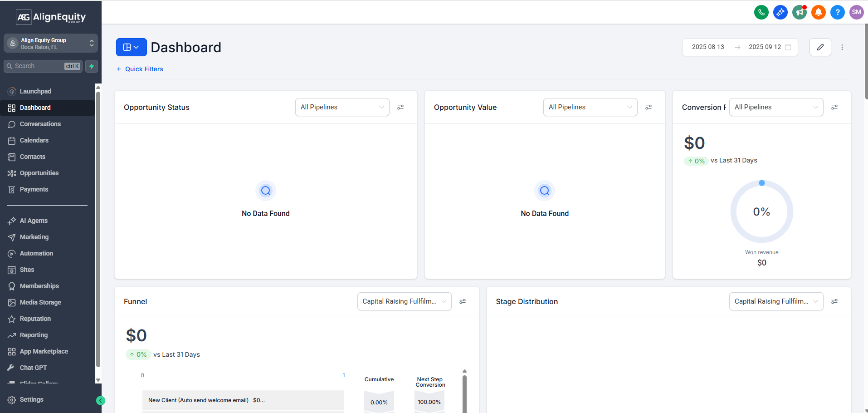The image size is (868, 413).
Task: Open the three-dot dashboard options menu
Action: tap(842, 47)
